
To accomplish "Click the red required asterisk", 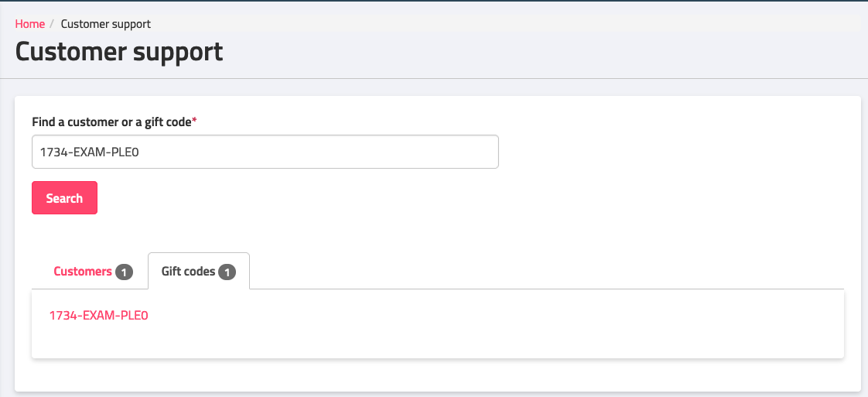I will point(194,121).
